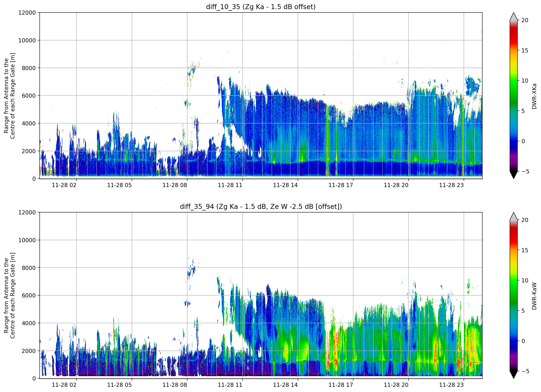Image resolution: width=541 pixels, height=392 pixels.
Task: Click the diff_10_35 plot title
Action: pyautogui.click(x=261, y=7)
